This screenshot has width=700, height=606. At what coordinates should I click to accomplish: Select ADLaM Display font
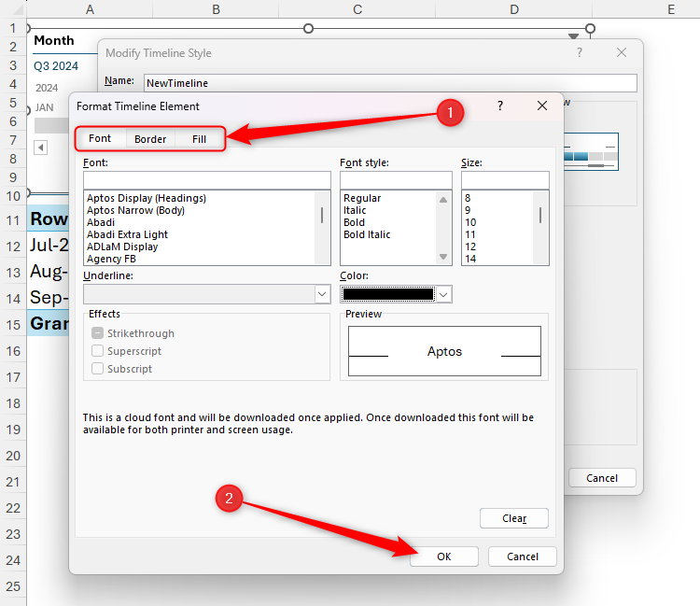(122, 247)
